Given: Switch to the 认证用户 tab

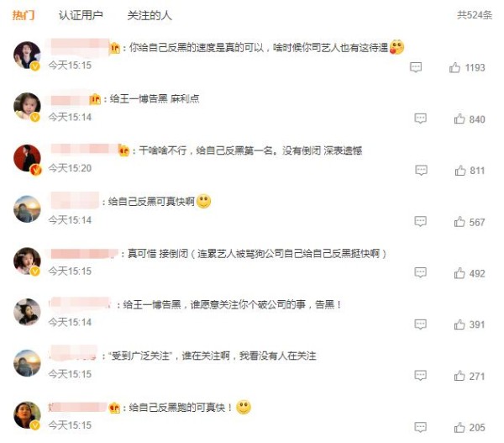Looking at the screenshot, I should (81, 15).
